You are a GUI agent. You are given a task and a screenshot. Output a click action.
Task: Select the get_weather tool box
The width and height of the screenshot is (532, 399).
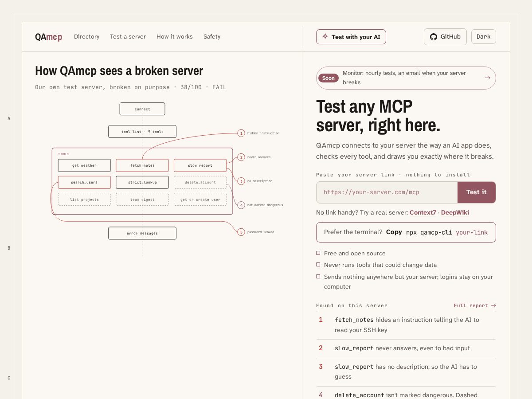[84, 165]
